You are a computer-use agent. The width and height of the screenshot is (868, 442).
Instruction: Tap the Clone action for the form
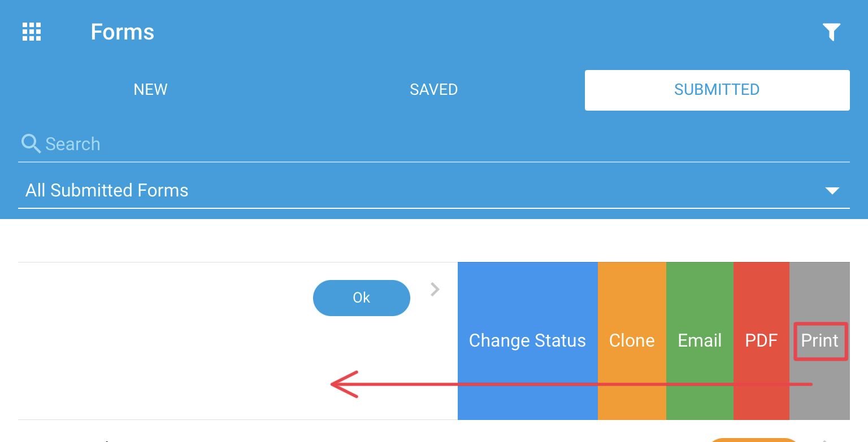[631, 340]
